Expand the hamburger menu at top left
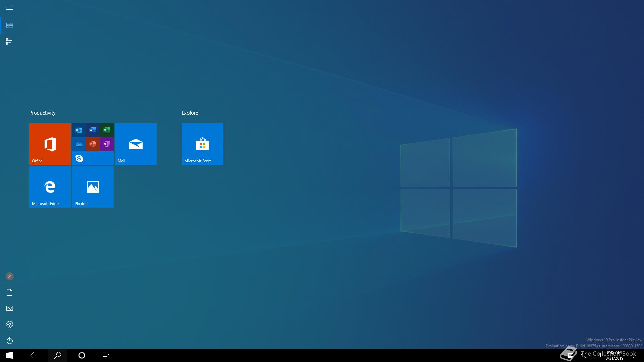 tap(9, 9)
